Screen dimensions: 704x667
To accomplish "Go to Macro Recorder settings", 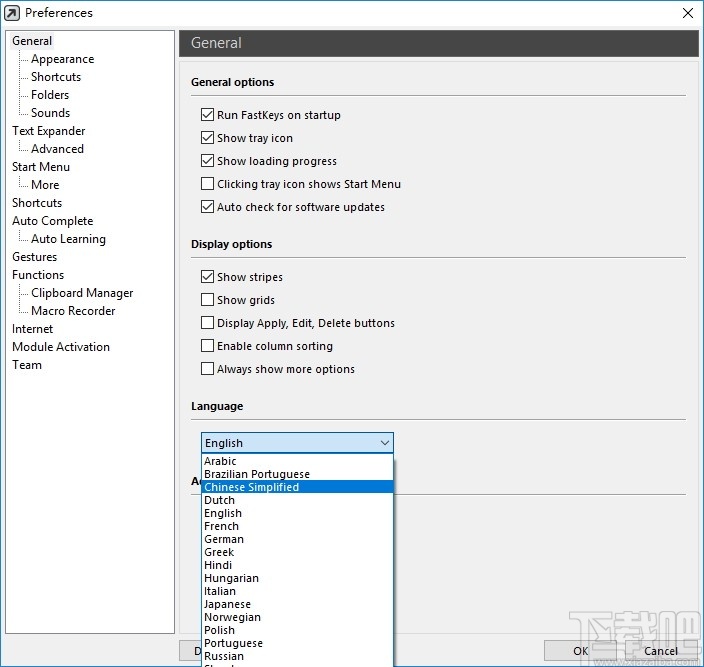I will 73,311.
